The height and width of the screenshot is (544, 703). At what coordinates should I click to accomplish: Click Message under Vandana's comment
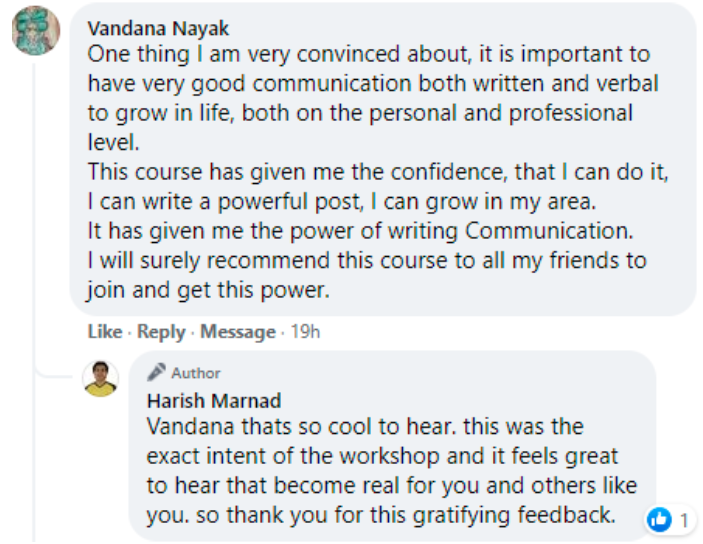pos(237,331)
